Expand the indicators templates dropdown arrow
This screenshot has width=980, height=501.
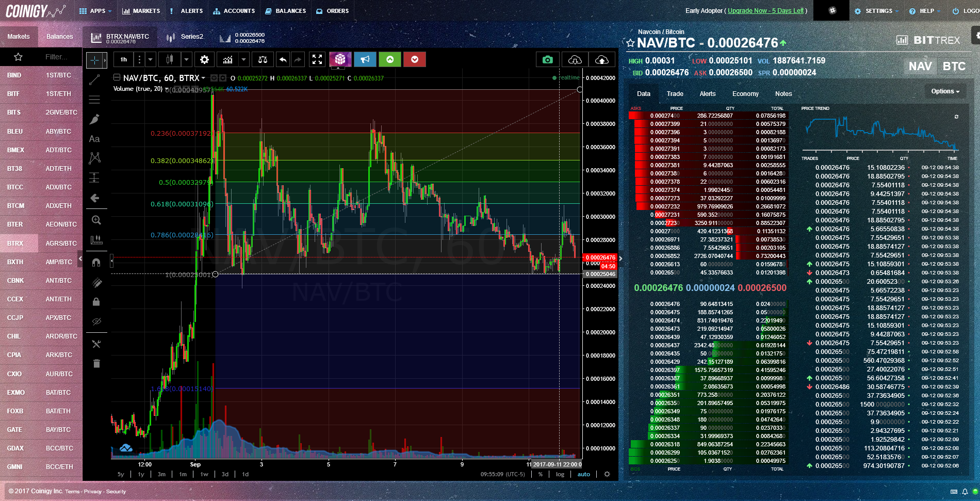244,60
